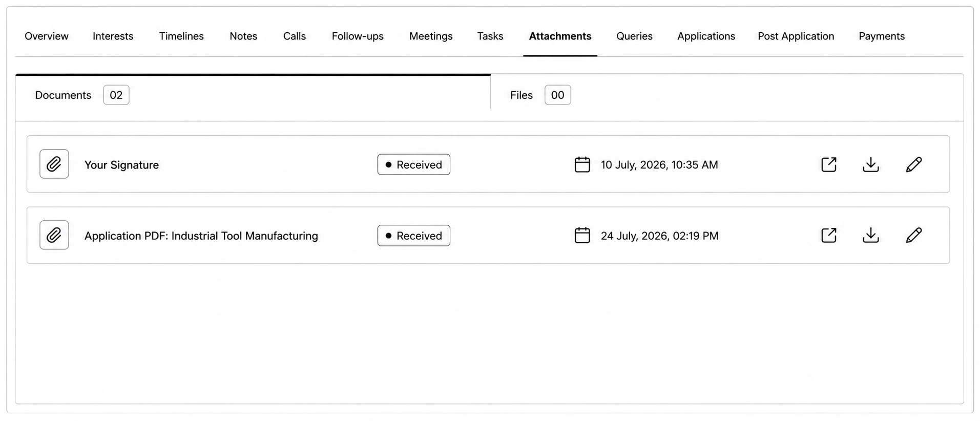This screenshot has height=421, width=980.
Task: Click the date 24 July, 2026, 02:19 PM
Action: click(659, 236)
